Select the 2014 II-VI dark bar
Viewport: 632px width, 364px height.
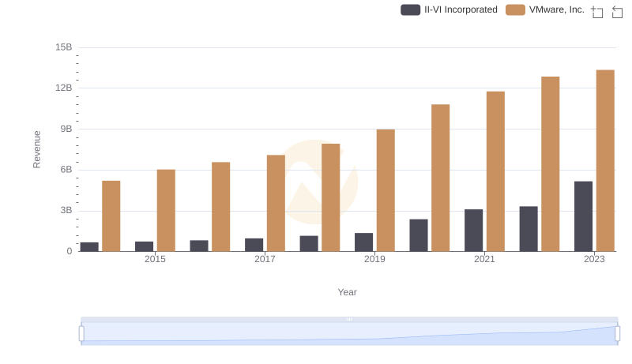89,247
